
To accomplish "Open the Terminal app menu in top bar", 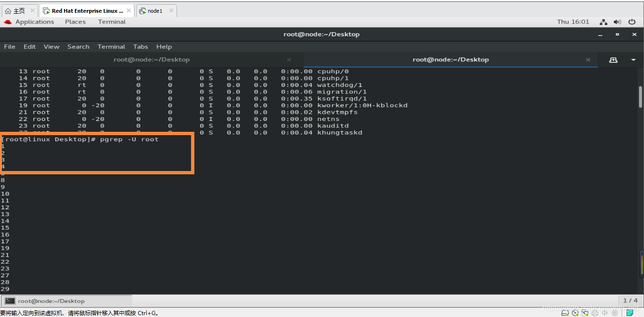I will 112,22.
